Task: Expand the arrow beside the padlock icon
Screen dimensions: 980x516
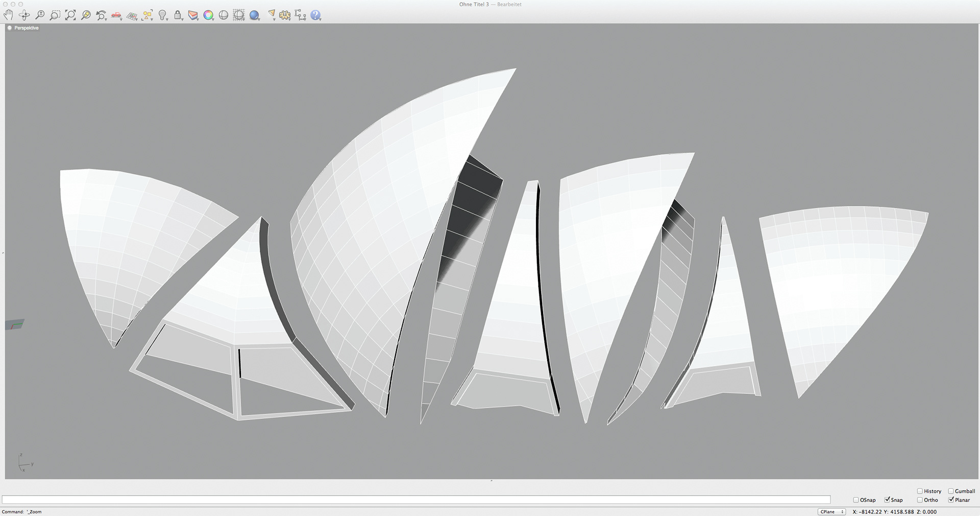Action: point(182,20)
